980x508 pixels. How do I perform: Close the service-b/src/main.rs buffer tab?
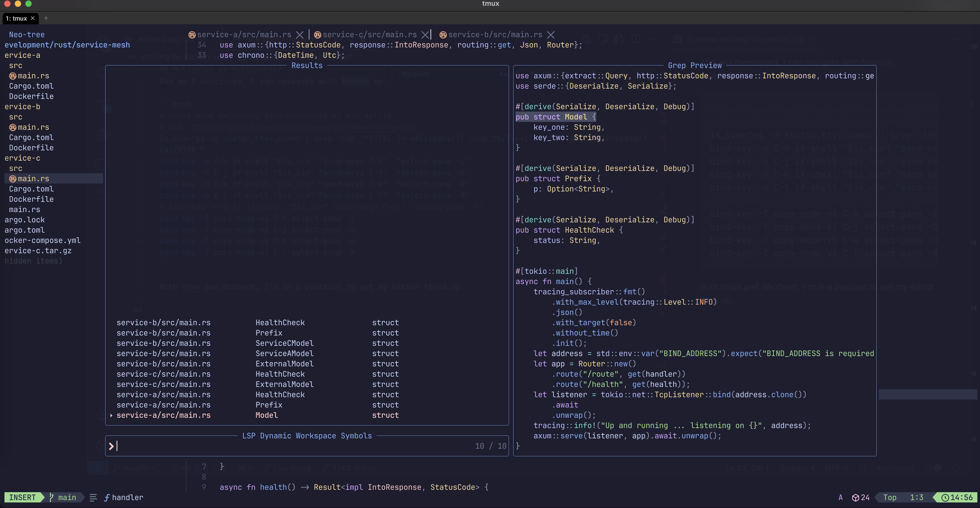tap(550, 35)
